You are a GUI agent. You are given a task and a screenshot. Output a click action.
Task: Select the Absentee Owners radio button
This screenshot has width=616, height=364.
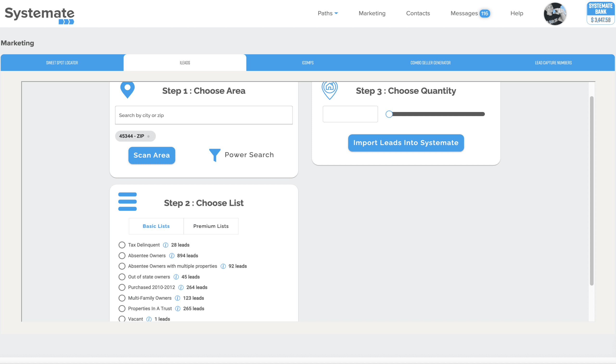point(122,256)
